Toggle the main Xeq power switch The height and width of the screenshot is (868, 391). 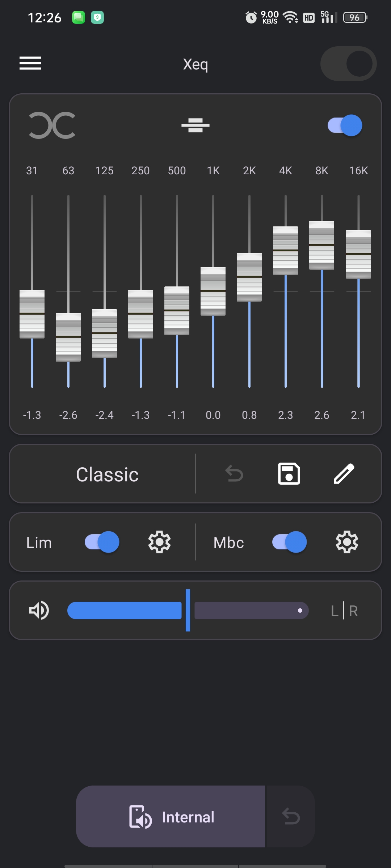(x=348, y=64)
